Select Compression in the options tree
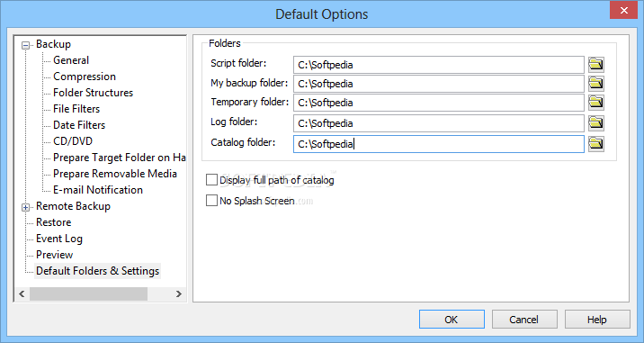 85,77
